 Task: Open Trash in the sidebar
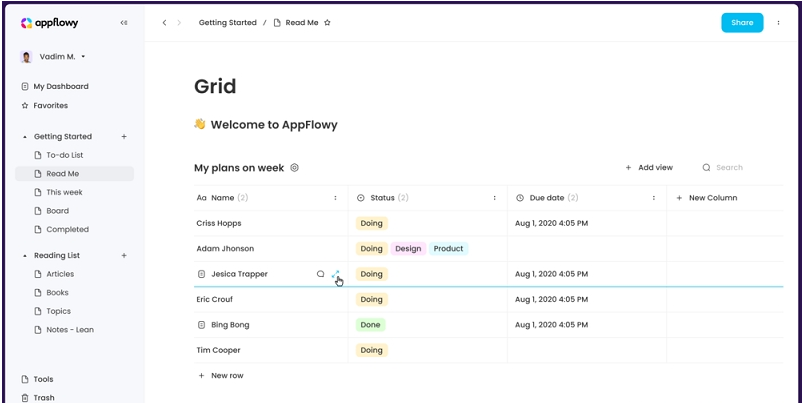pyautogui.click(x=37, y=398)
